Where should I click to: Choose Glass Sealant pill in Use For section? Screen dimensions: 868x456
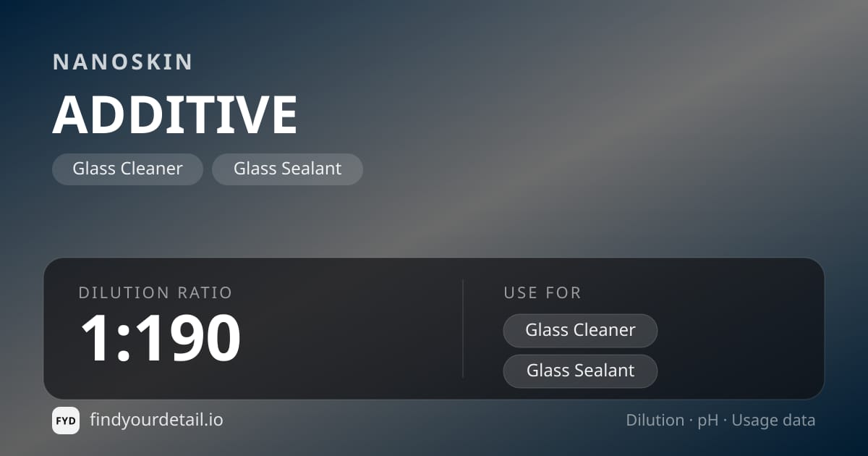pos(580,371)
